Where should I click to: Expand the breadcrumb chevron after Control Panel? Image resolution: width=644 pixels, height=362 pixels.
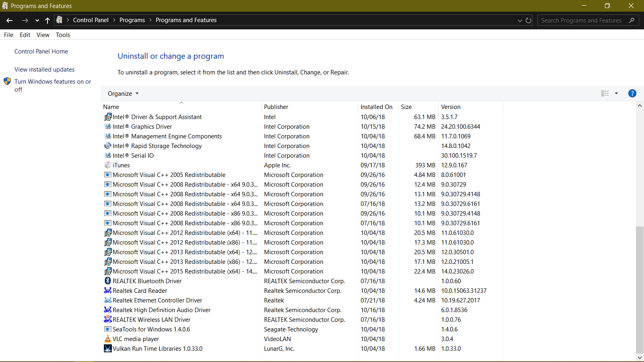114,20
